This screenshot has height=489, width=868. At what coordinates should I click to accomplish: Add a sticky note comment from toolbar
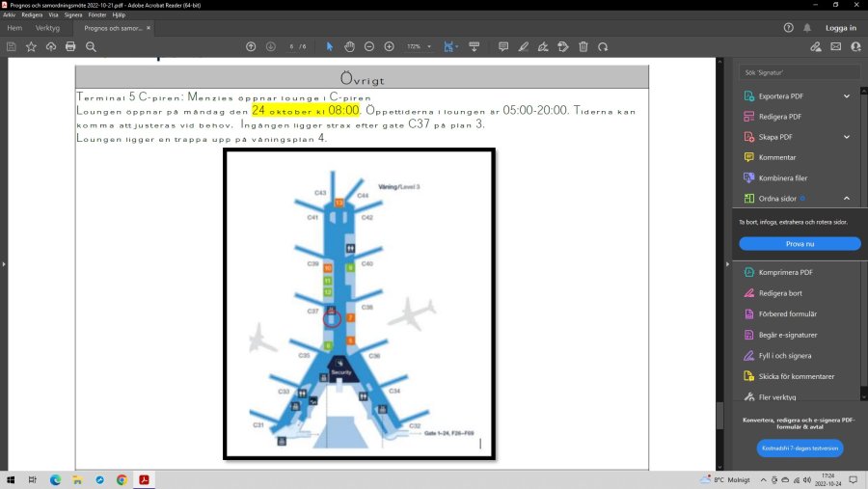(502, 46)
